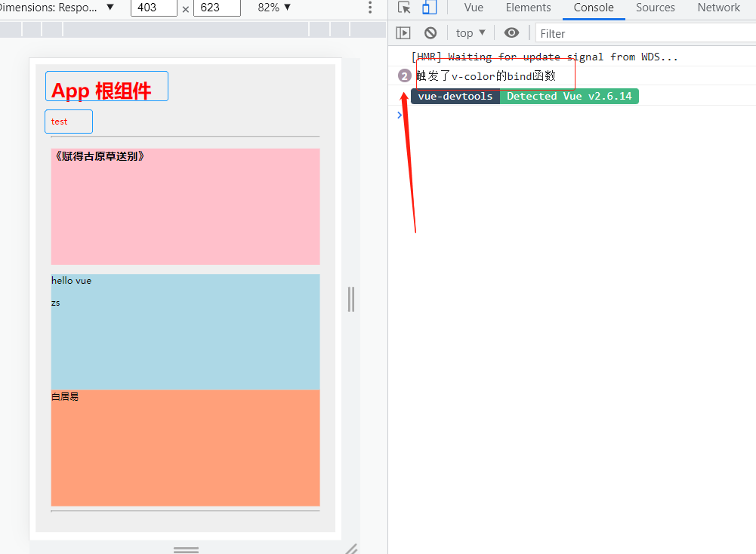Click the hello vue text

[71, 280]
